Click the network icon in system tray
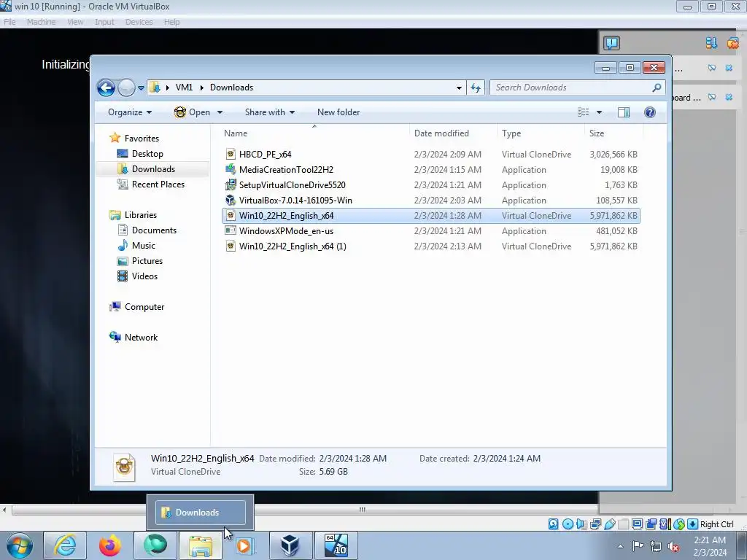This screenshot has height=560, width=747. tap(656, 546)
